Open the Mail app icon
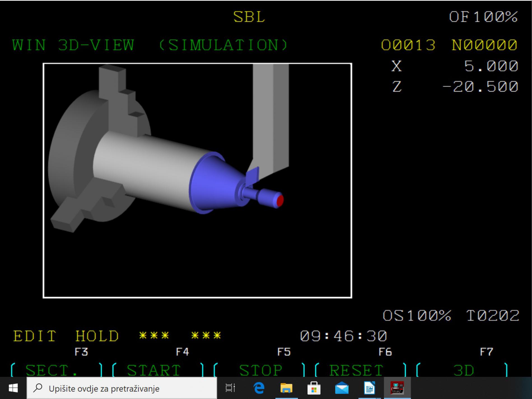 click(342, 388)
